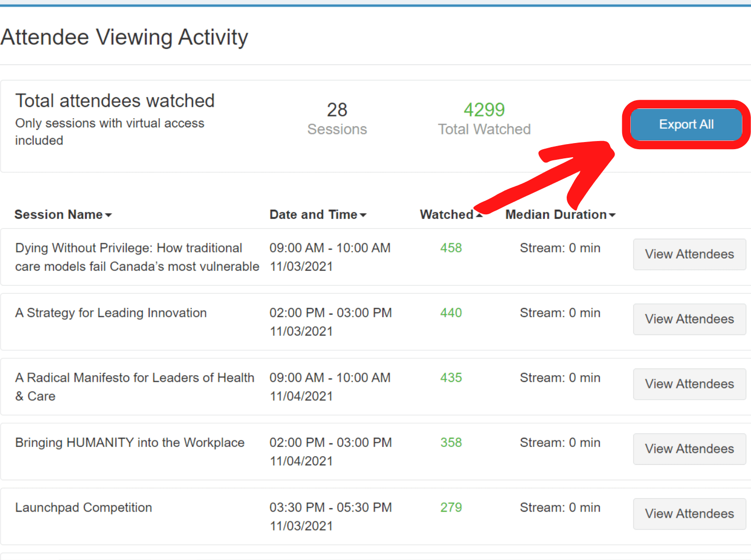
Task: View attendees for Dying Without Privilege session
Action: (689, 254)
